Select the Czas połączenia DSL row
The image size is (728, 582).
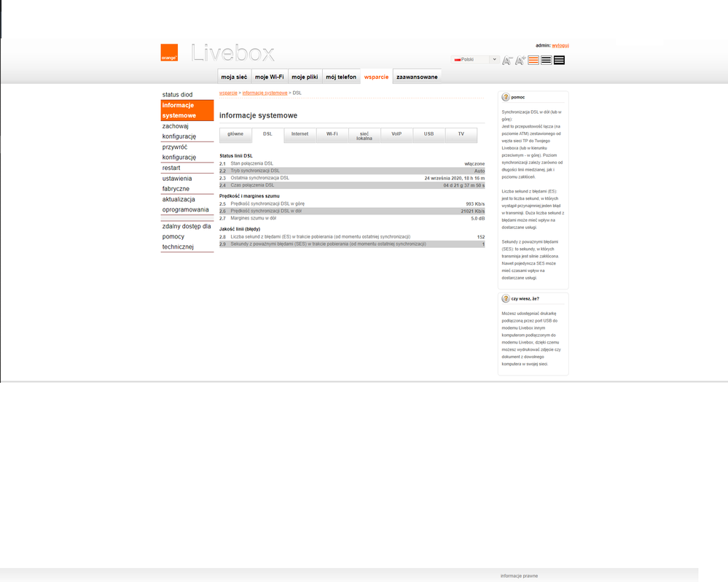coord(352,185)
